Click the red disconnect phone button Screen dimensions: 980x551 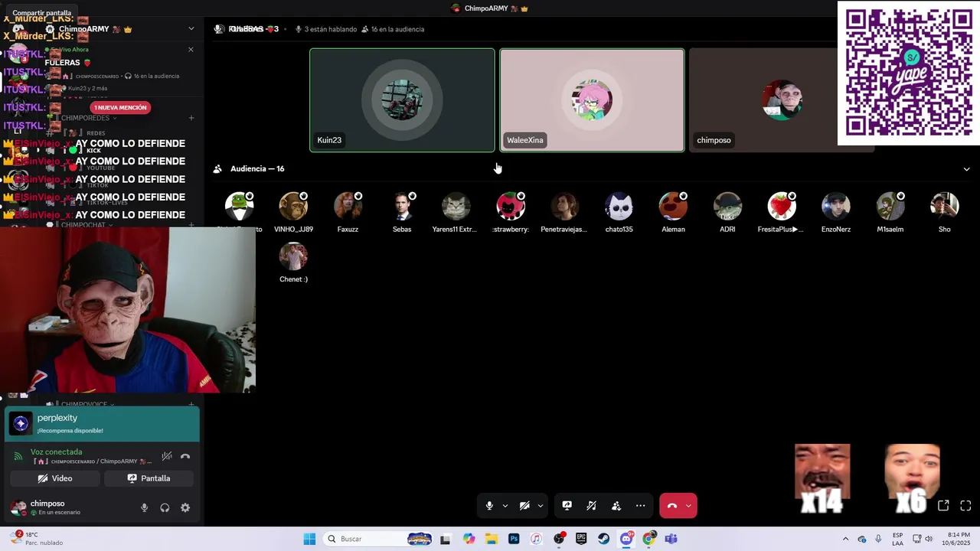[x=671, y=506]
